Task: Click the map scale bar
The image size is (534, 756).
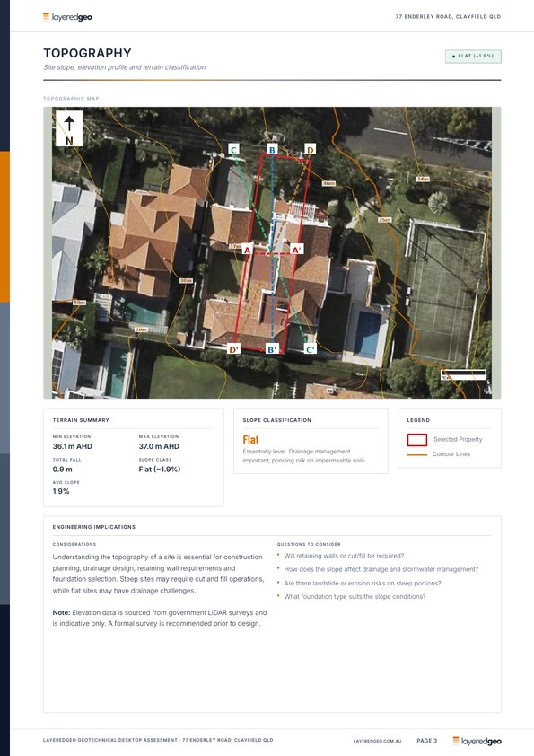Action: 464,374
